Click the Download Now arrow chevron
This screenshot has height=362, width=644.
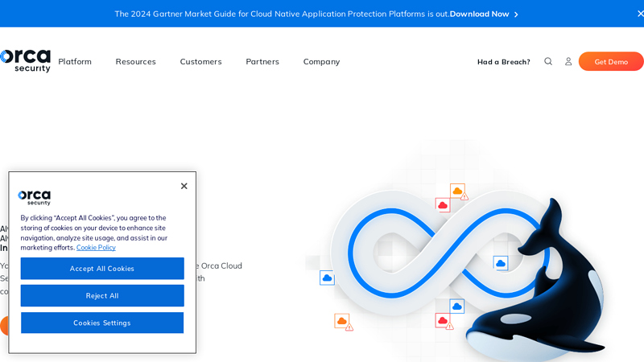coord(516,14)
